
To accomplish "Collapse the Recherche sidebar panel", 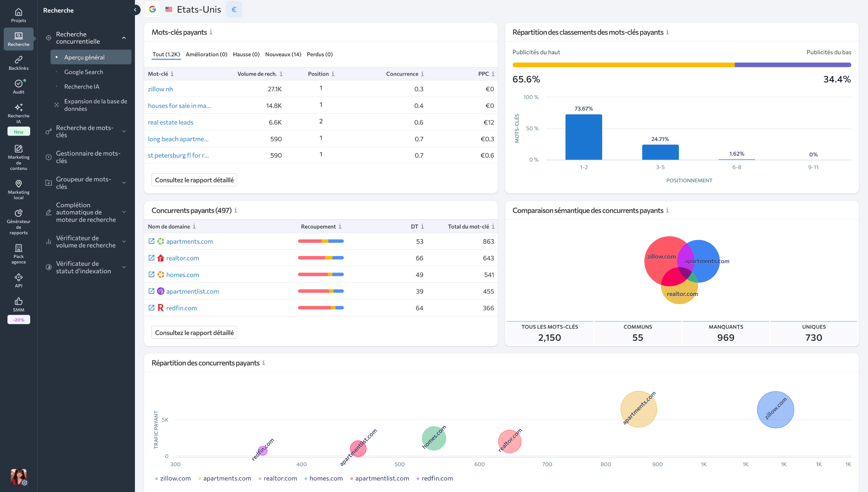I will (x=135, y=10).
